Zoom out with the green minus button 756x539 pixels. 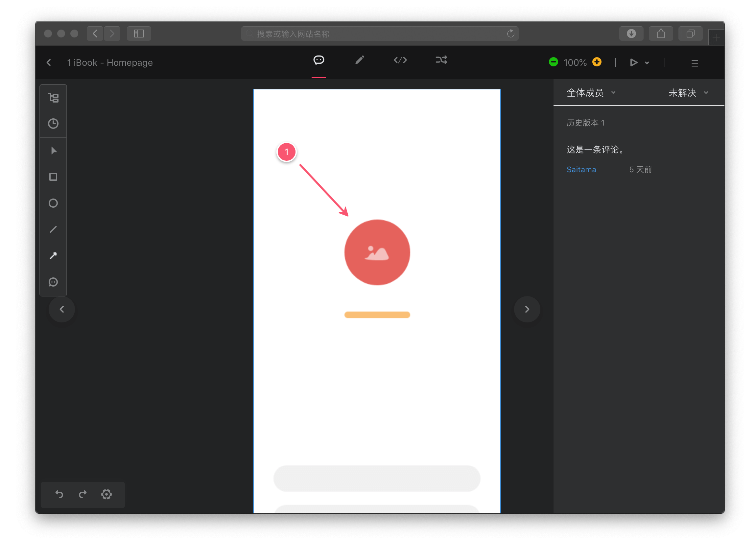point(553,62)
